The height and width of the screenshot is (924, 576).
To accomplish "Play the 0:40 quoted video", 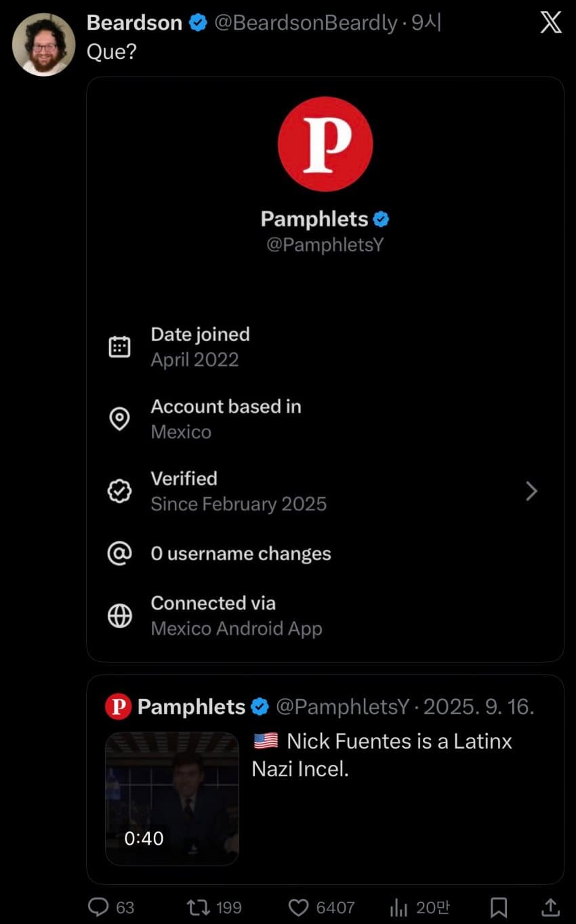I will pyautogui.click(x=172, y=798).
